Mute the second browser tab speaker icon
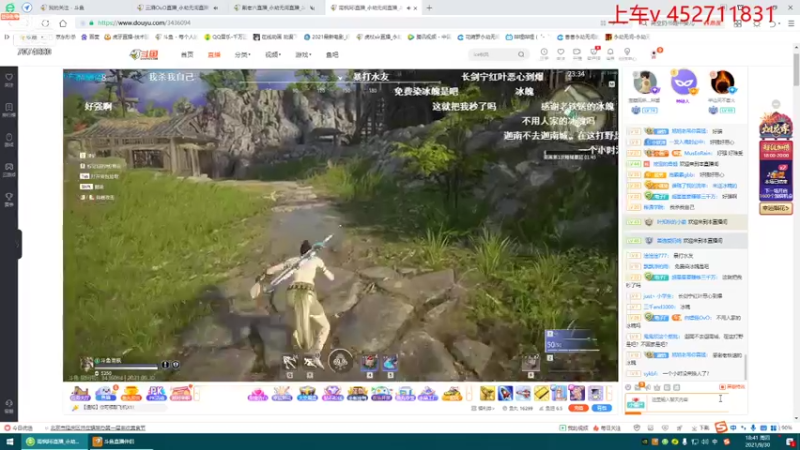The width and height of the screenshot is (800, 450). [216, 8]
